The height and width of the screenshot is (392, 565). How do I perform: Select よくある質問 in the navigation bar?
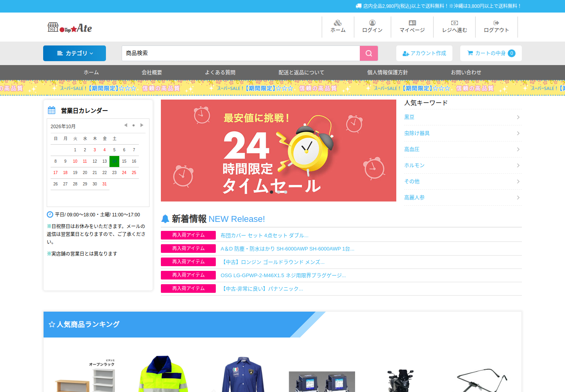point(220,73)
